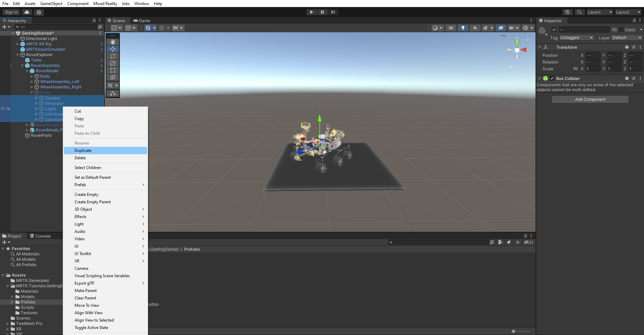This screenshot has height=335, width=644.
Task: Expand the Box Collider component foldout
Action: [540, 78]
